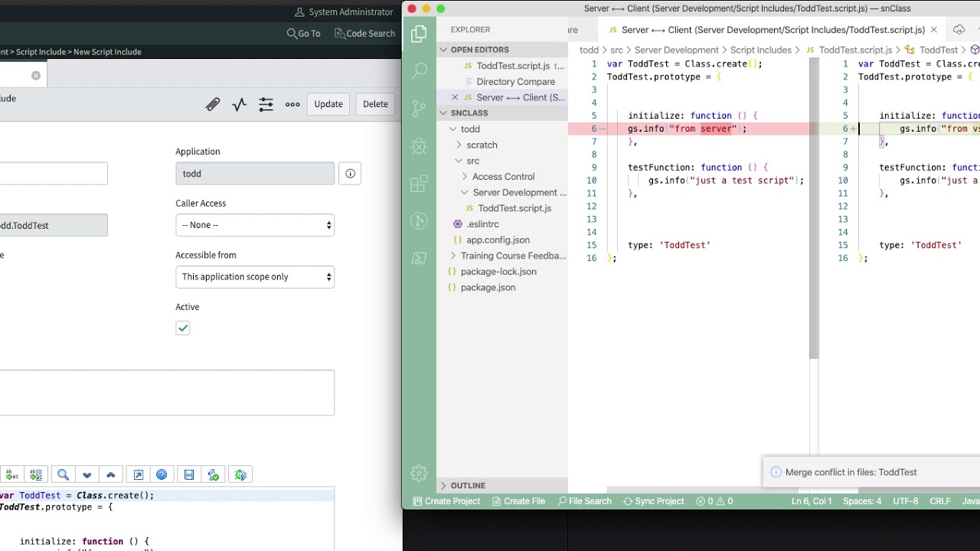980x551 pixels.
Task: Open Go To in ServiceNow header
Action: point(303,34)
